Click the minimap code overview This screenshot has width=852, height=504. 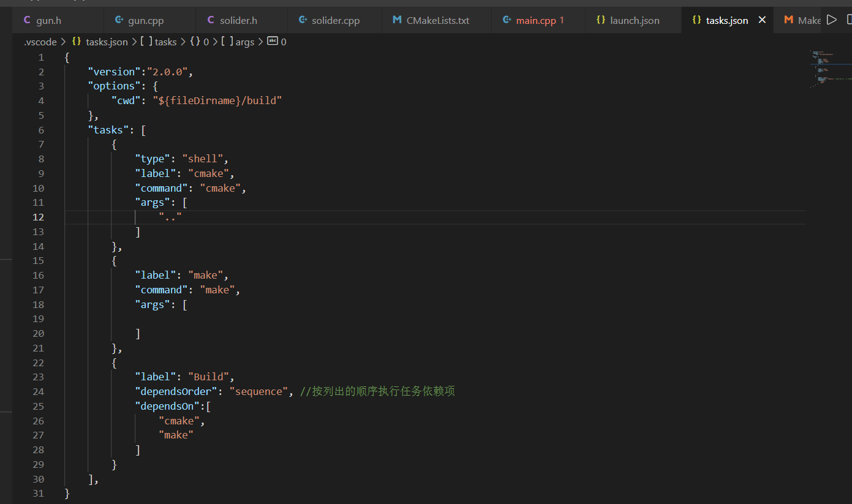click(830, 70)
